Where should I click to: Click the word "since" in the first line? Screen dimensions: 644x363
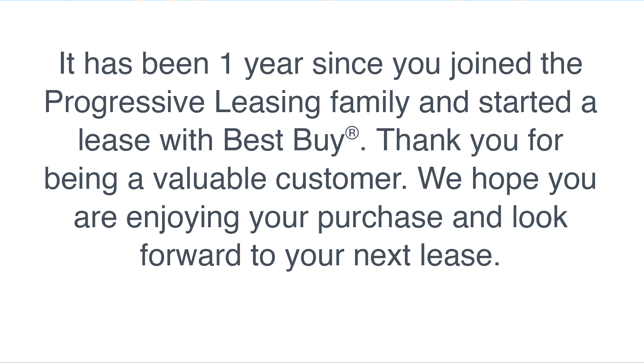point(347,64)
